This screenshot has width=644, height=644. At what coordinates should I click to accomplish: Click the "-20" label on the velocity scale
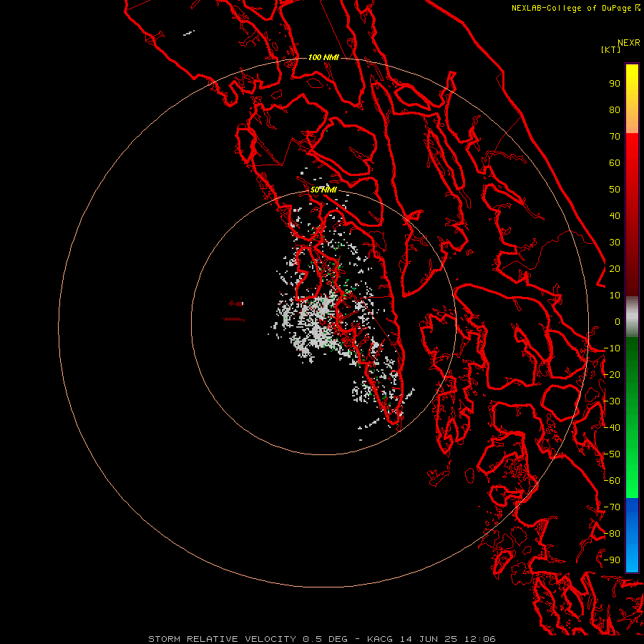coord(612,375)
